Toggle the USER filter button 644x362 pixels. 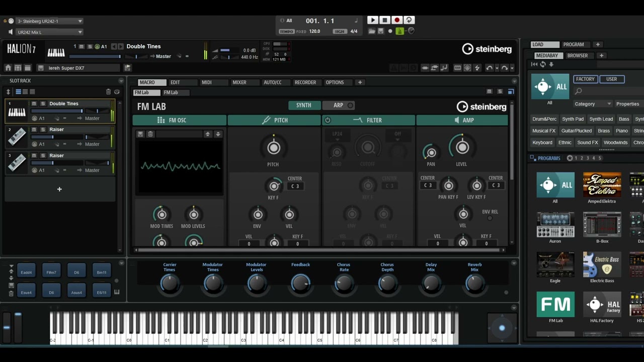click(x=611, y=79)
